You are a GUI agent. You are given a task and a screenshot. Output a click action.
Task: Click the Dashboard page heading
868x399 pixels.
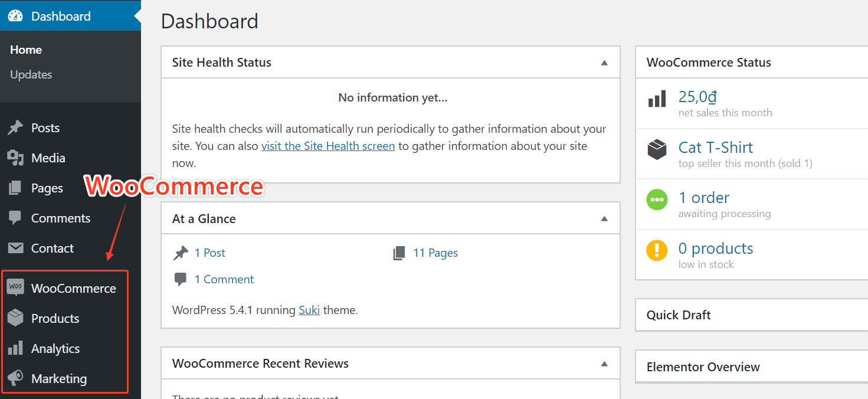click(x=209, y=21)
